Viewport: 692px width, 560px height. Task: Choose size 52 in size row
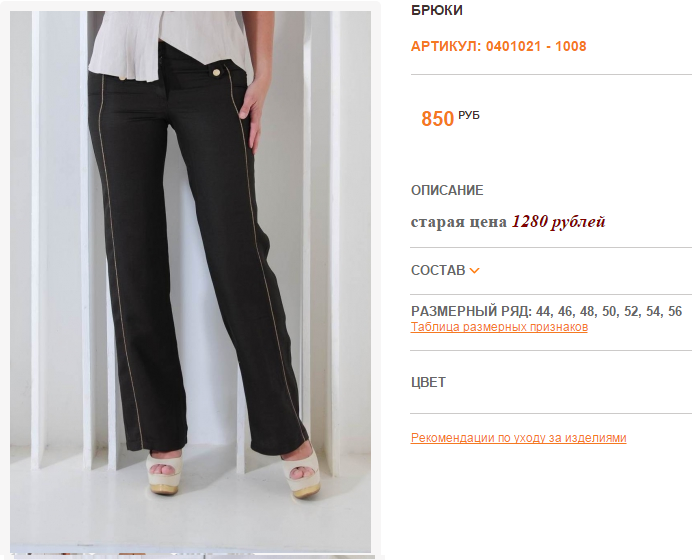click(x=633, y=312)
